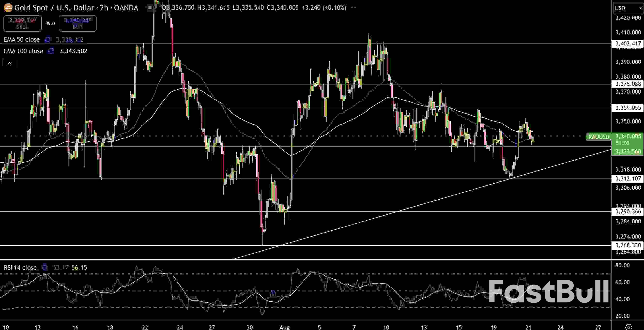The height and width of the screenshot is (330, 644).
Task: Click the RSI 14 indicator status icon
Action: click(x=45, y=268)
